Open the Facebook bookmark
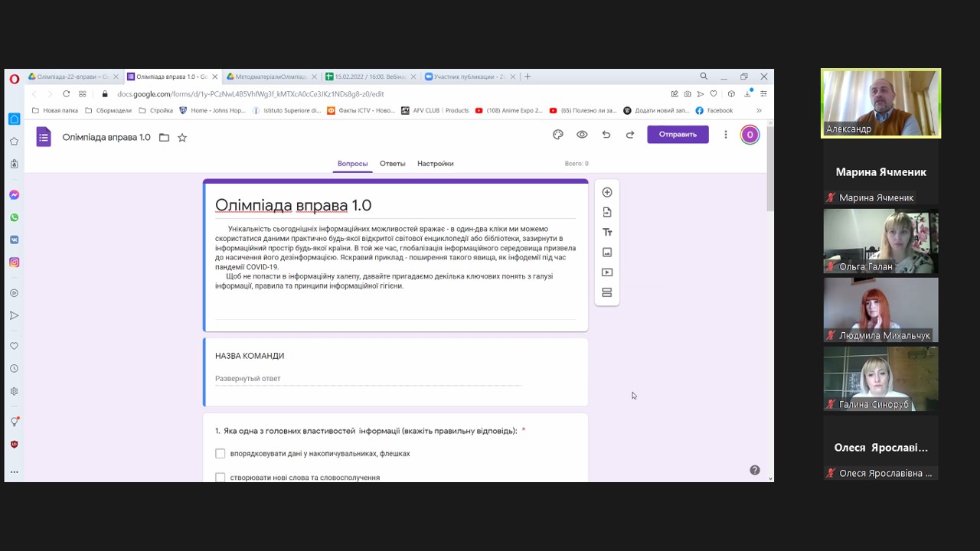 (x=714, y=110)
